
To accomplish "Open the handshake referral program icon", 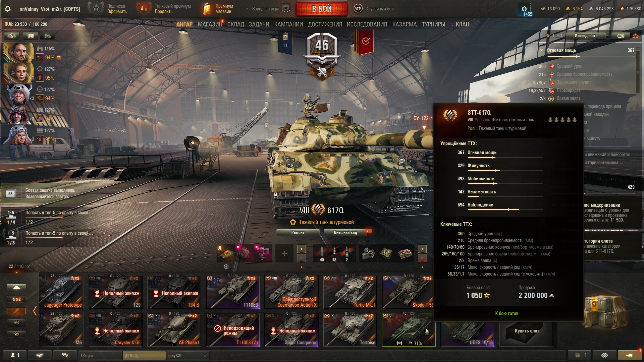I will click(x=40, y=355).
